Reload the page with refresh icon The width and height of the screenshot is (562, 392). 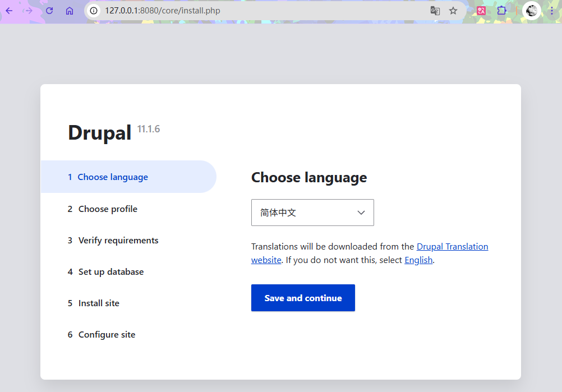[49, 11]
